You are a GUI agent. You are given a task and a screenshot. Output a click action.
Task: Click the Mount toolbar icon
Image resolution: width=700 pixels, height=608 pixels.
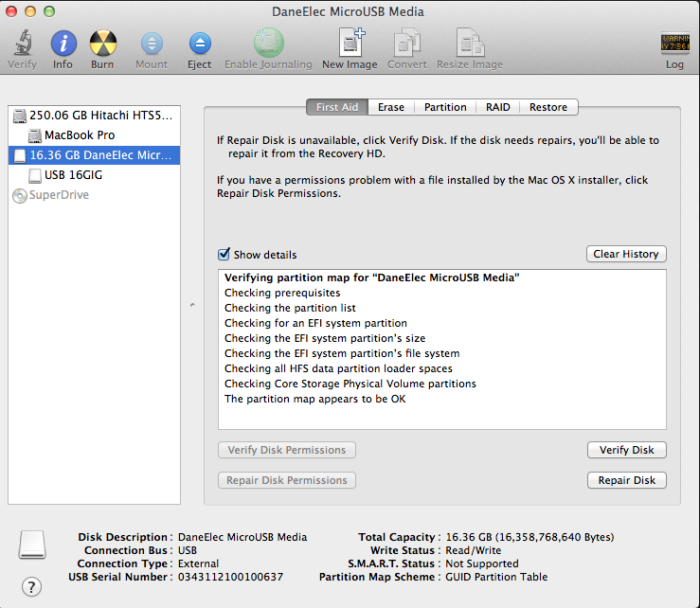152,44
